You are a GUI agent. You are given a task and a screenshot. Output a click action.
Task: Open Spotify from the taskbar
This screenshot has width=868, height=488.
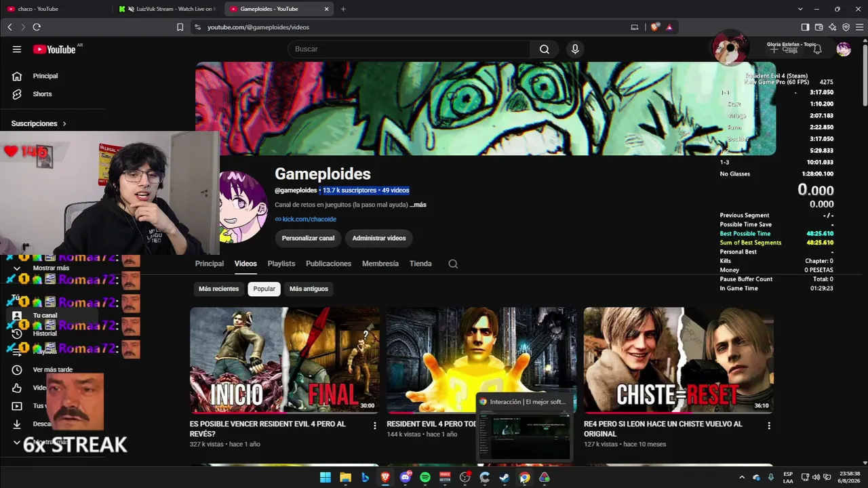click(x=425, y=477)
